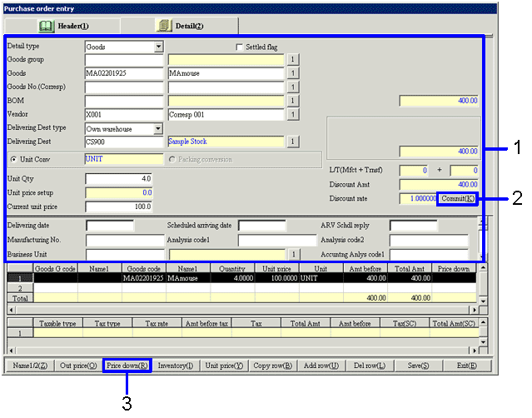Image resolution: width=532 pixels, height=418 pixels.
Task: Expand the Delivering Dest type dropdown
Action: pyautogui.click(x=157, y=128)
